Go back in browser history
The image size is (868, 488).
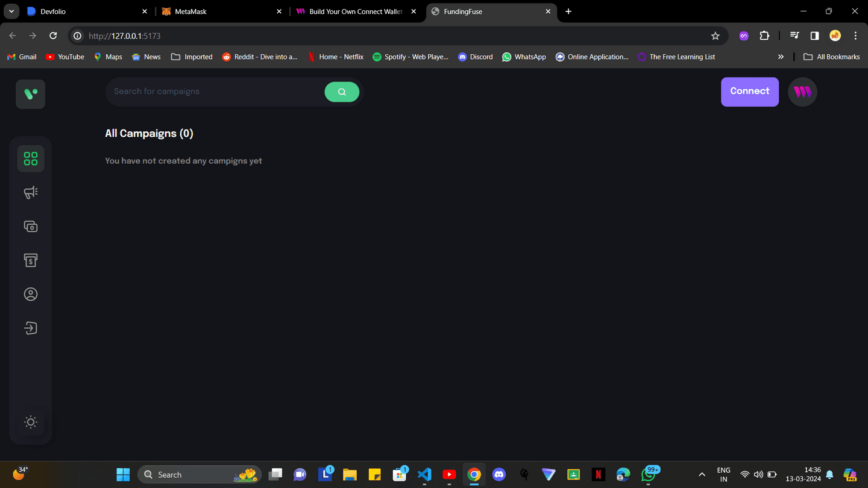[13, 36]
